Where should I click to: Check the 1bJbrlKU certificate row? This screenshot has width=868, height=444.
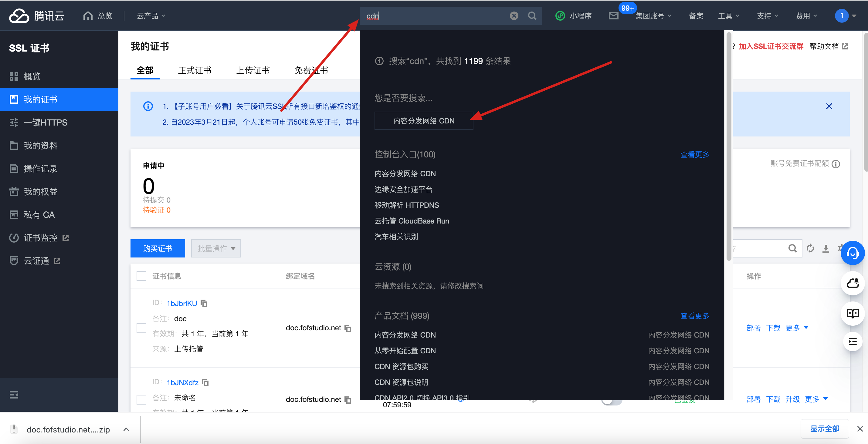(141, 328)
